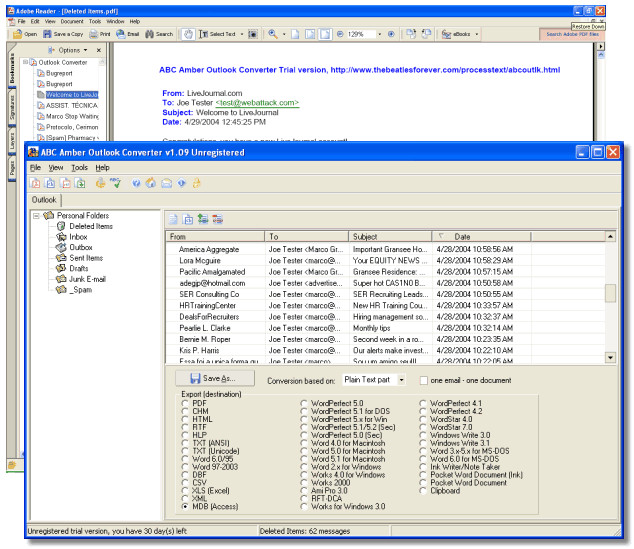Open Adobe Reader's Document menu

[72, 21]
